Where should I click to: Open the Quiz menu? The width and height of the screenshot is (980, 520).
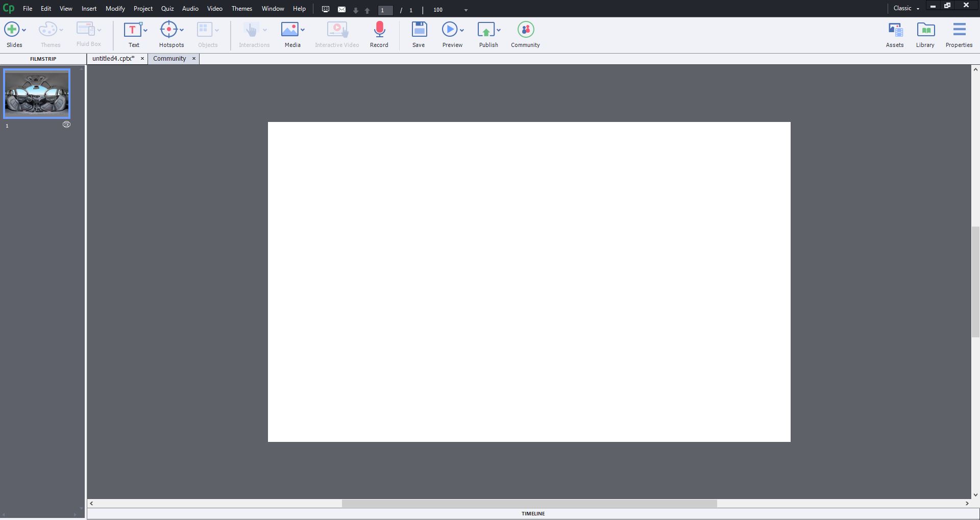167,9
